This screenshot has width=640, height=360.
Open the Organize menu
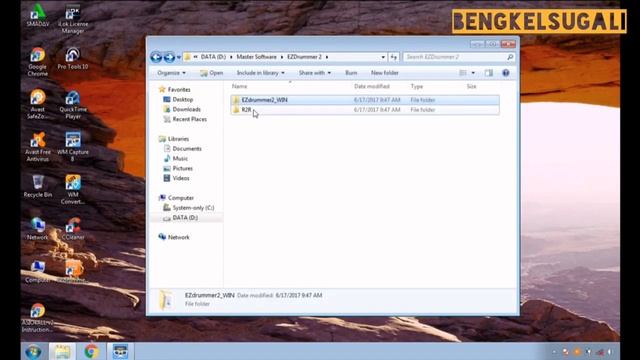171,73
